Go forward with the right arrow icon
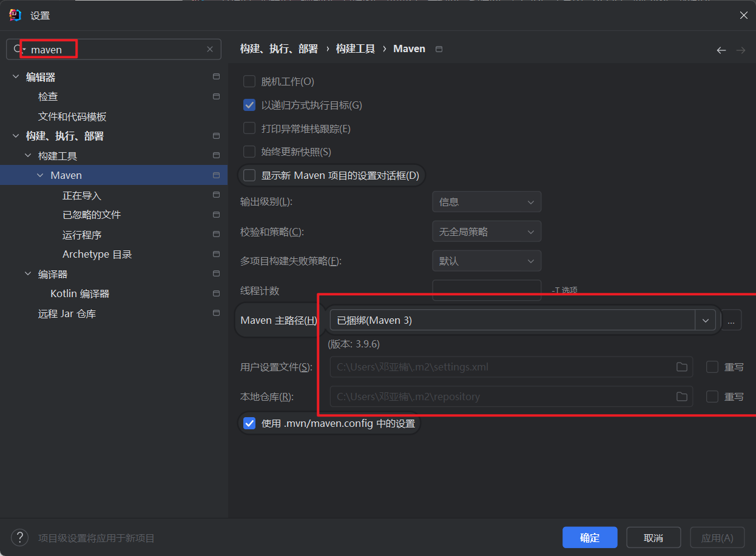This screenshot has height=556, width=756. 740,50
